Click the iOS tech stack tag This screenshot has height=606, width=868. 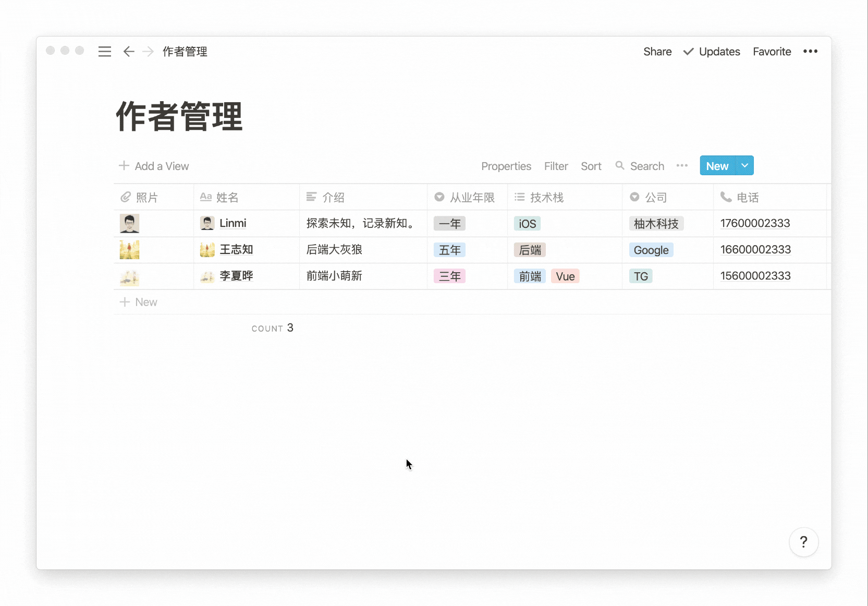(527, 224)
